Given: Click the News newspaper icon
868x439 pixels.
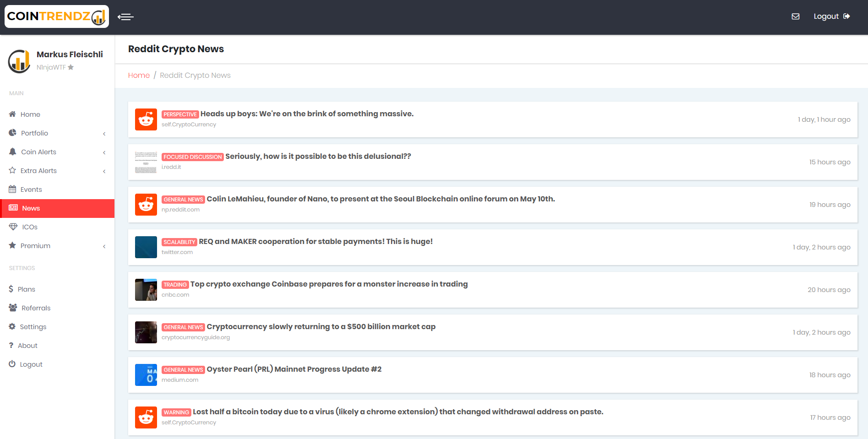Looking at the screenshot, I should pos(13,208).
